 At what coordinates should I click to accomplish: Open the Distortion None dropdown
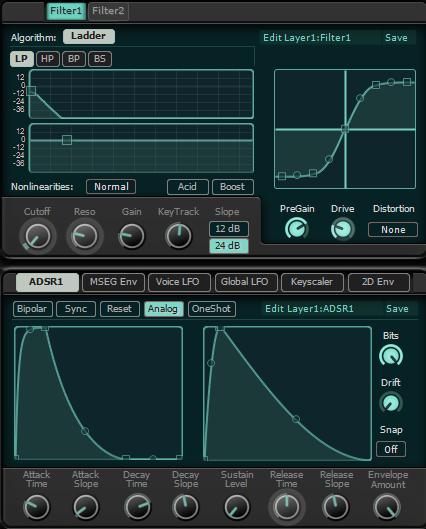(393, 230)
